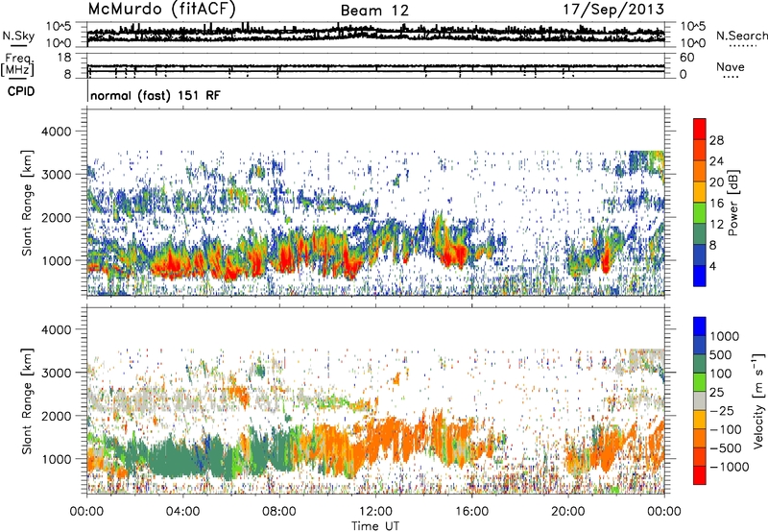Viewport: 768px width, 532px height.
Task: Click '60' on the Nave axis
Action: 686,58
